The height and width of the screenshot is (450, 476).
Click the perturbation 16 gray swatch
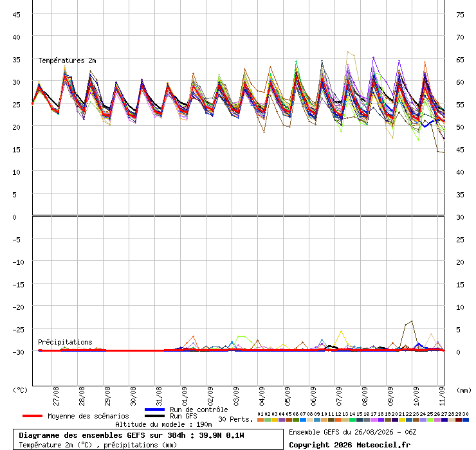coord(367,420)
